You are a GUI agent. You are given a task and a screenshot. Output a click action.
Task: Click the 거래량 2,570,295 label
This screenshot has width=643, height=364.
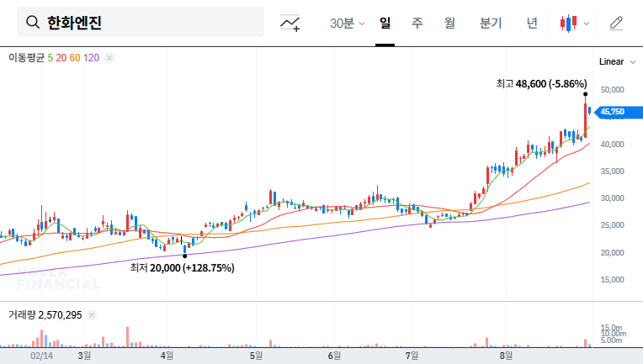click(x=45, y=315)
